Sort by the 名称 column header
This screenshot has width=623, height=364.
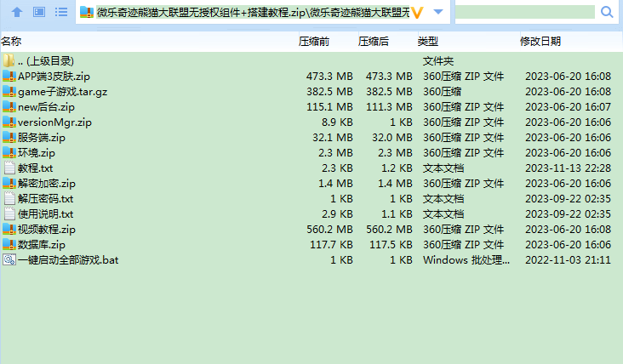(x=12, y=41)
